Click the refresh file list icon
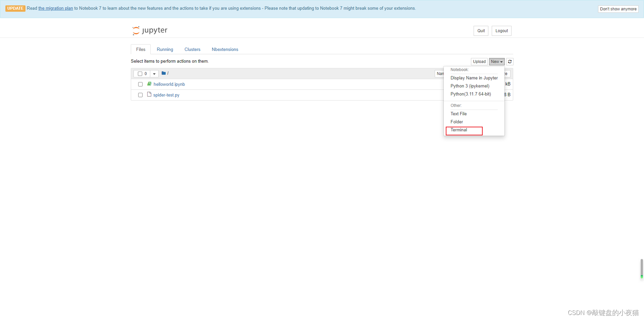This screenshot has width=644, height=319. coord(510,62)
